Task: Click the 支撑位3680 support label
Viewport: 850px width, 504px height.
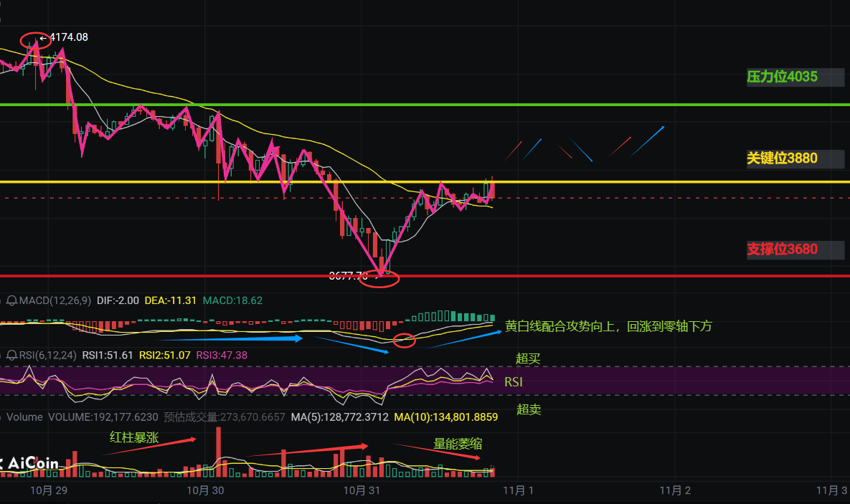Action: tap(782, 249)
